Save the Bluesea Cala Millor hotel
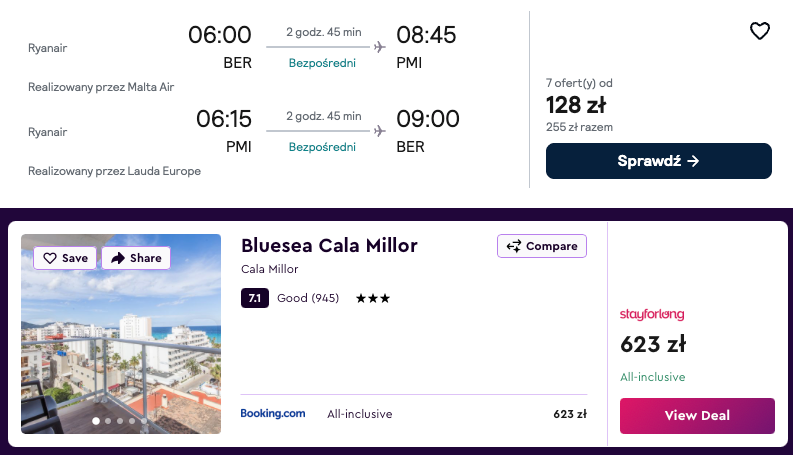 point(65,258)
